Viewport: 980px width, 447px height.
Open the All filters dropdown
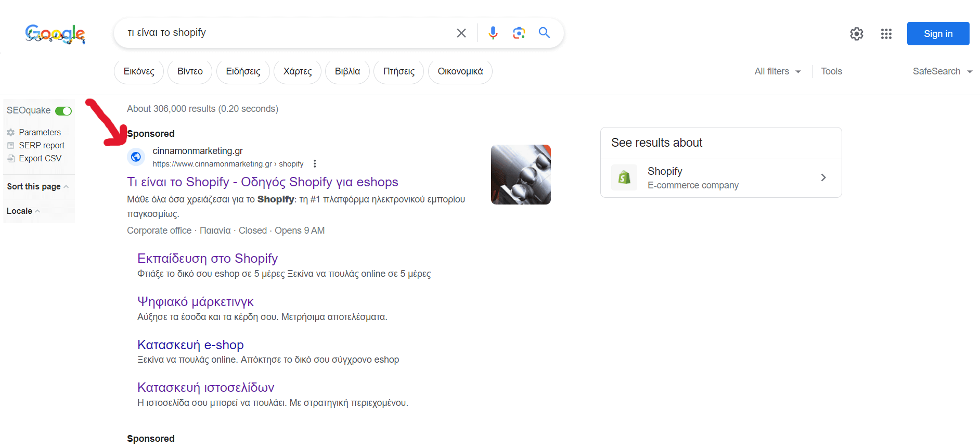point(778,71)
